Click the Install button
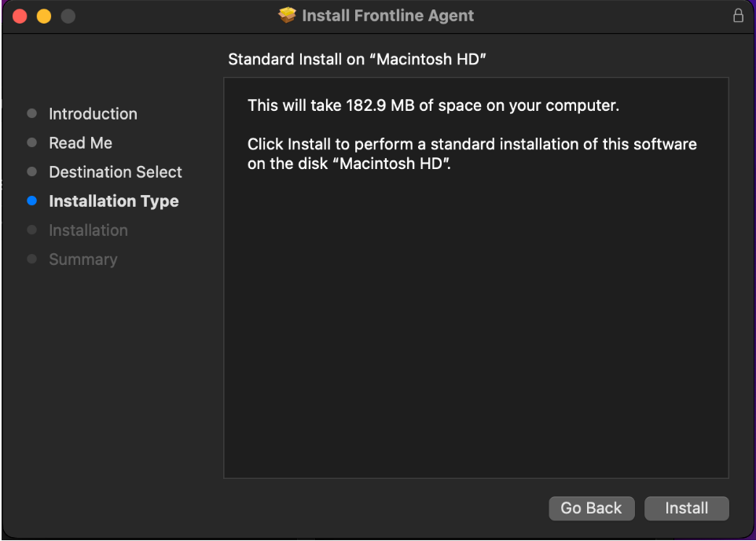Image resolution: width=756 pixels, height=541 pixels. click(686, 508)
